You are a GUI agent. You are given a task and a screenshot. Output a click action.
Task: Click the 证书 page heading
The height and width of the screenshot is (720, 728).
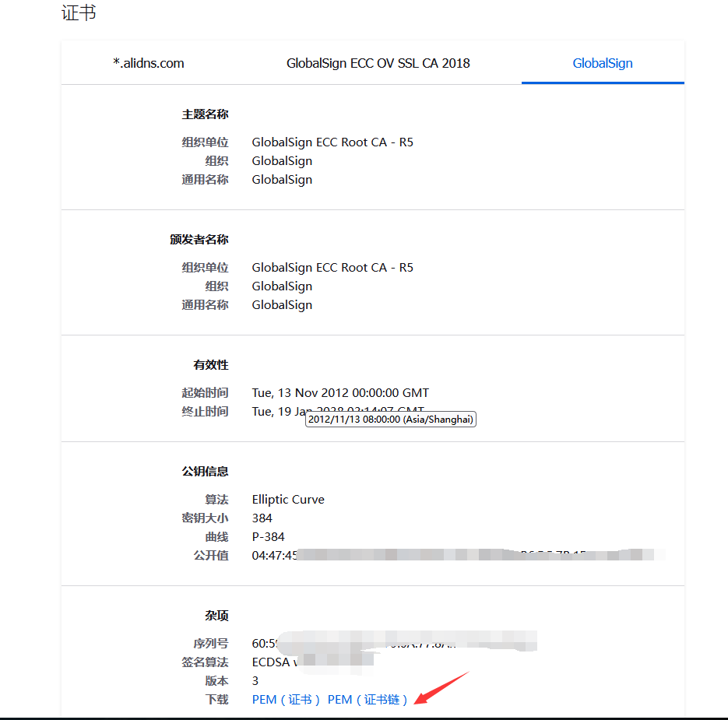(x=79, y=12)
